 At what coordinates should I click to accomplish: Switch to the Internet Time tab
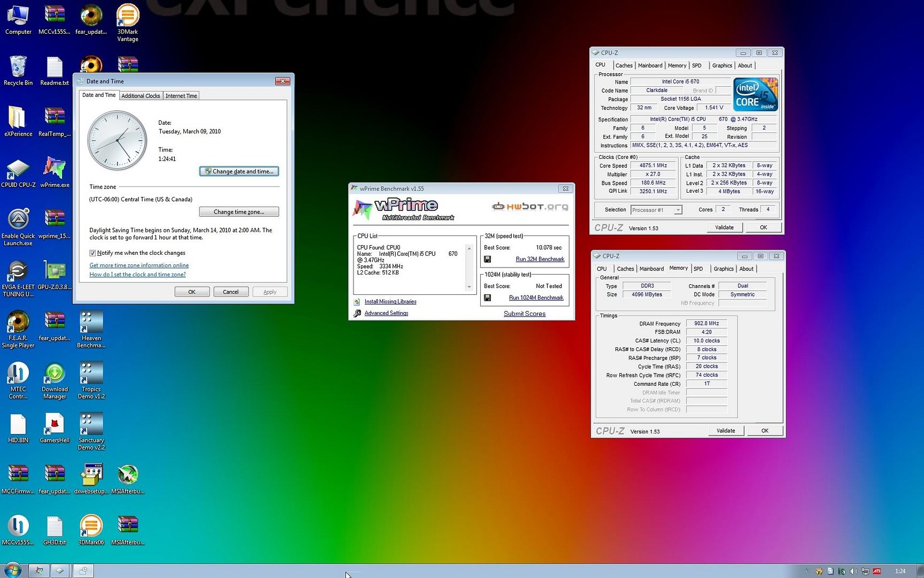[x=181, y=96]
